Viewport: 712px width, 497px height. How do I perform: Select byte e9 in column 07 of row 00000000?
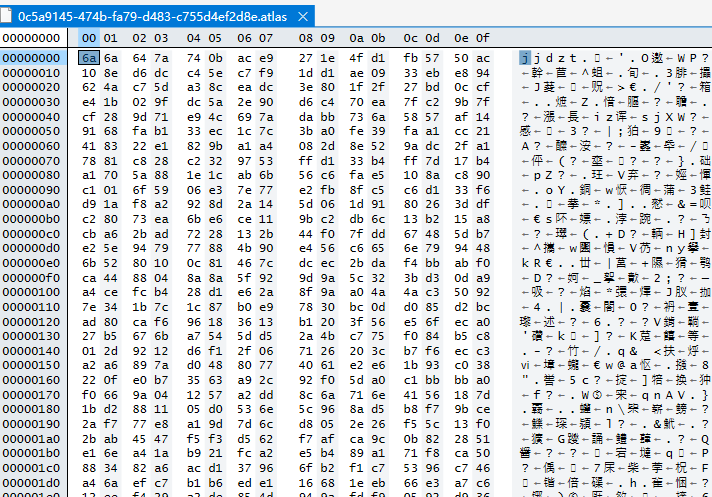point(266,58)
